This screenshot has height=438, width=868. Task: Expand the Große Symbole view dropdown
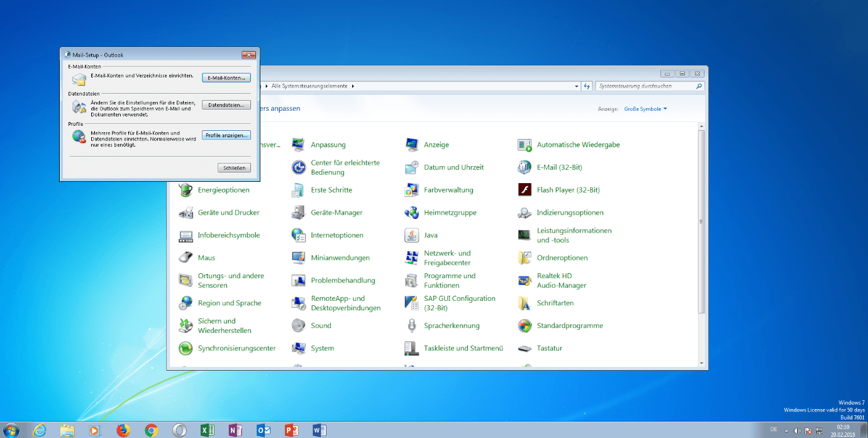point(645,109)
